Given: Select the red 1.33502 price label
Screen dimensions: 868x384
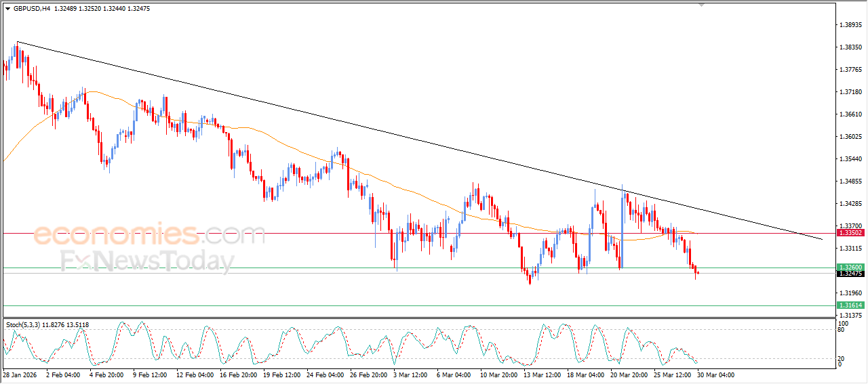Looking at the screenshot, I should click(850, 232).
